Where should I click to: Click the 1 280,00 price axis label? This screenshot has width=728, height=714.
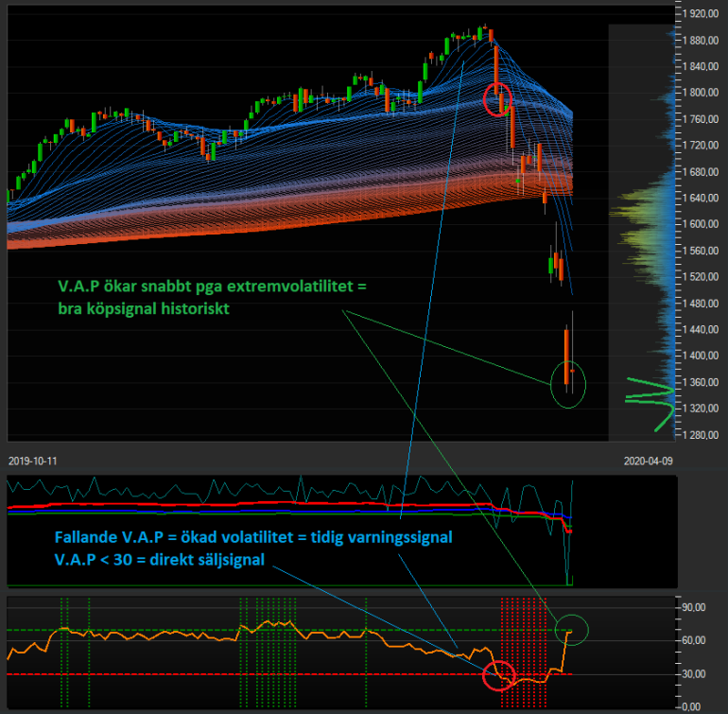click(701, 435)
